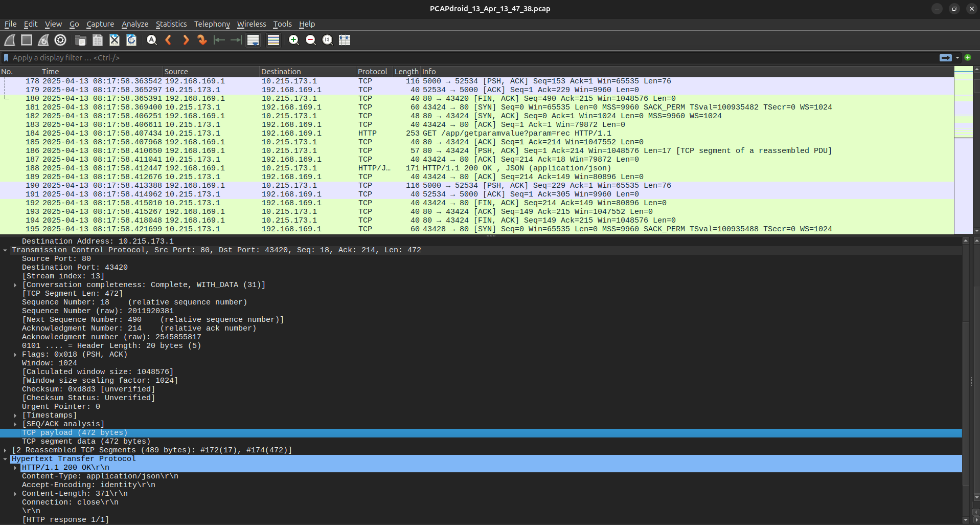Screen dimensions: 980x525
Task: Jump to the first packet
Action: point(219,40)
